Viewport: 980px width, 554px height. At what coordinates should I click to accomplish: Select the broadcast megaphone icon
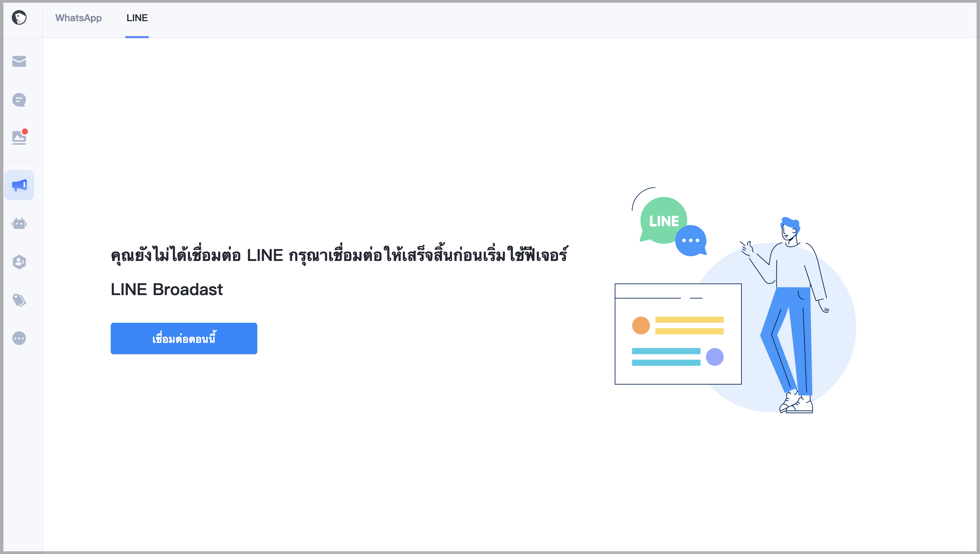pyautogui.click(x=19, y=185)
